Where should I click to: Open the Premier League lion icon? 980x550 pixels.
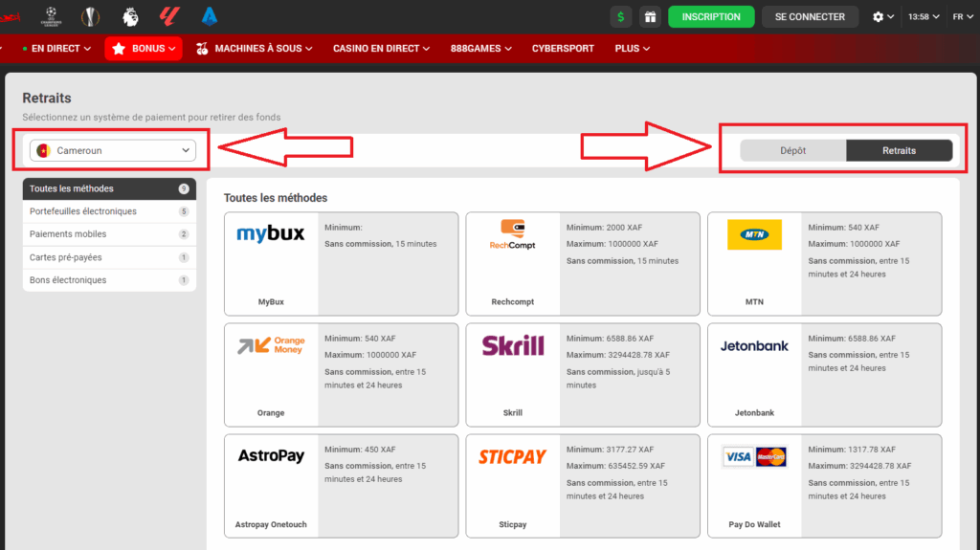click(130, 17)
